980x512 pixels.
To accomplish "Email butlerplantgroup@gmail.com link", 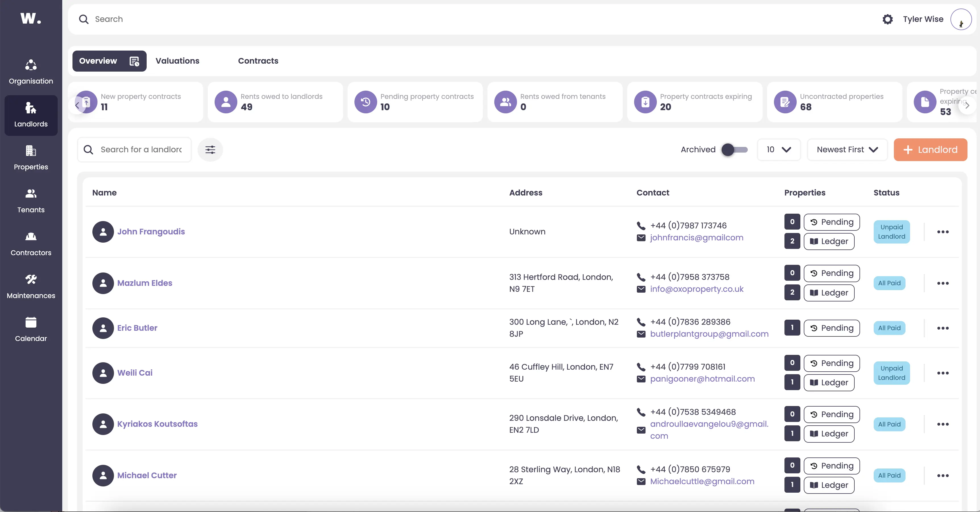I will point(709,334).
